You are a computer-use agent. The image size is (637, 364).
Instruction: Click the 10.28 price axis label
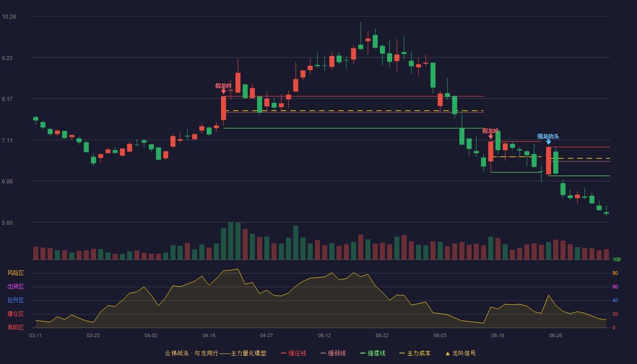point(9,17)
